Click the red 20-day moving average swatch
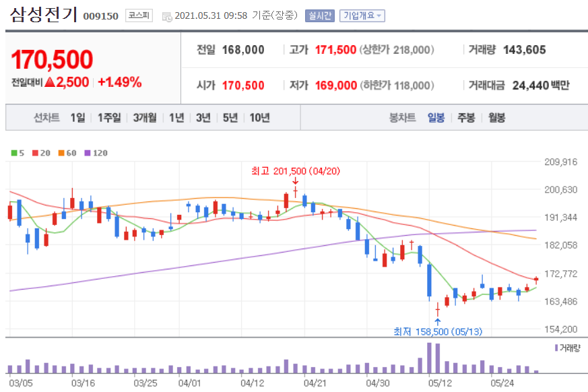 click(x=35, y=153)
